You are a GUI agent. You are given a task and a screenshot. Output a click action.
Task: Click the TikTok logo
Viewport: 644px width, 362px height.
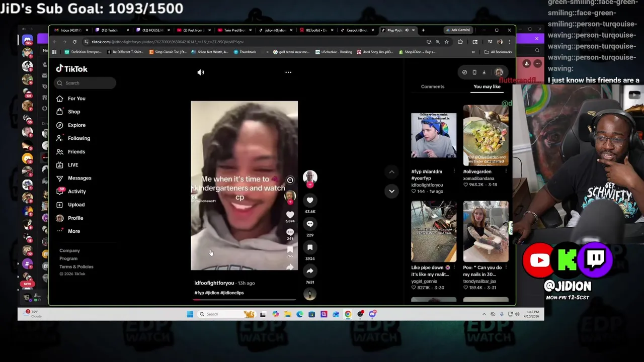[x=71, y=69]
